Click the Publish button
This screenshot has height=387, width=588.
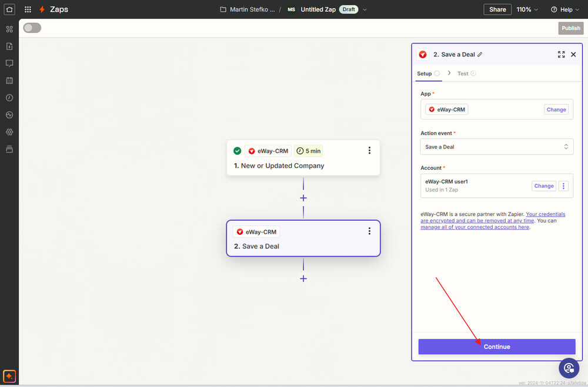[571, 28]
